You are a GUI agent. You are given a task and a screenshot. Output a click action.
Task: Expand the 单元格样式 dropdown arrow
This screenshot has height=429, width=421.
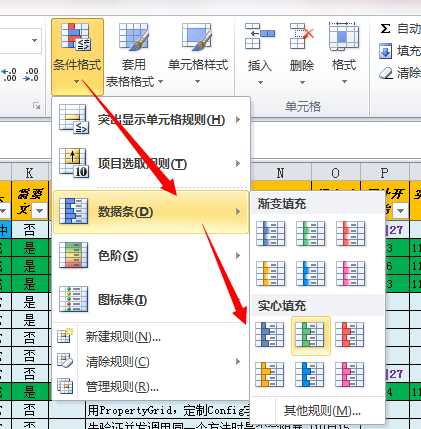pyautogui.click(x=197, y=82)
